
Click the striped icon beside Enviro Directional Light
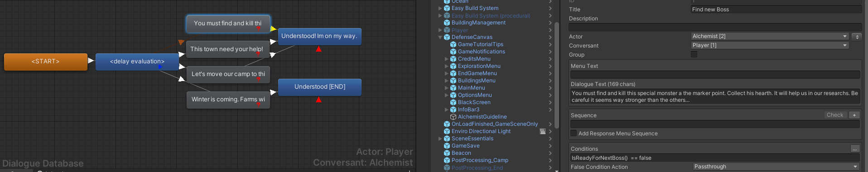point(543,131)
